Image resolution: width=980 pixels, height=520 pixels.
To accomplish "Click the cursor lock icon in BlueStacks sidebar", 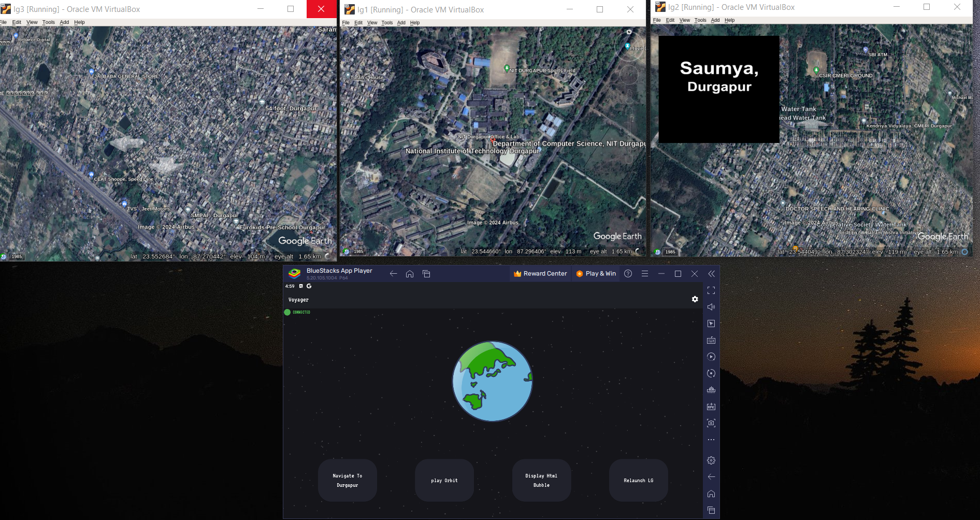I will coord(711,324).
